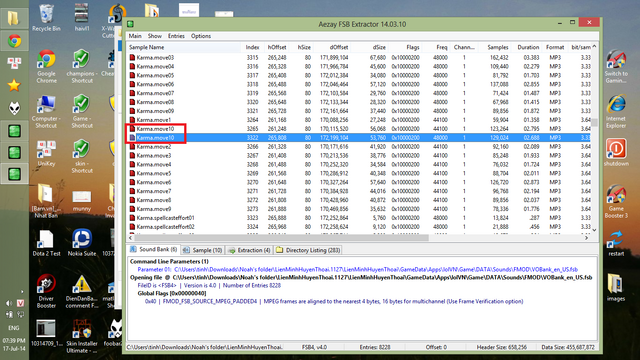Switch to the Sample (10) tab
The image size is (640, 360).
coord(202,250)
